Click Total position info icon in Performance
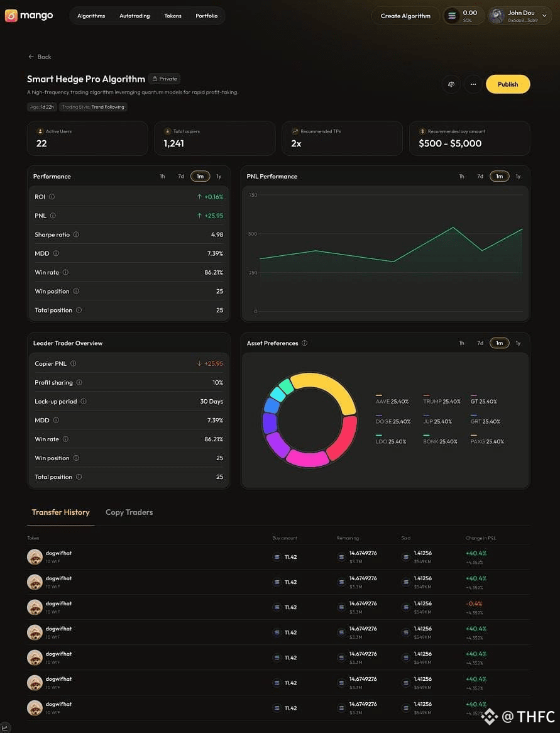Screen dimensions: 560x733 [x=79, y=310]
